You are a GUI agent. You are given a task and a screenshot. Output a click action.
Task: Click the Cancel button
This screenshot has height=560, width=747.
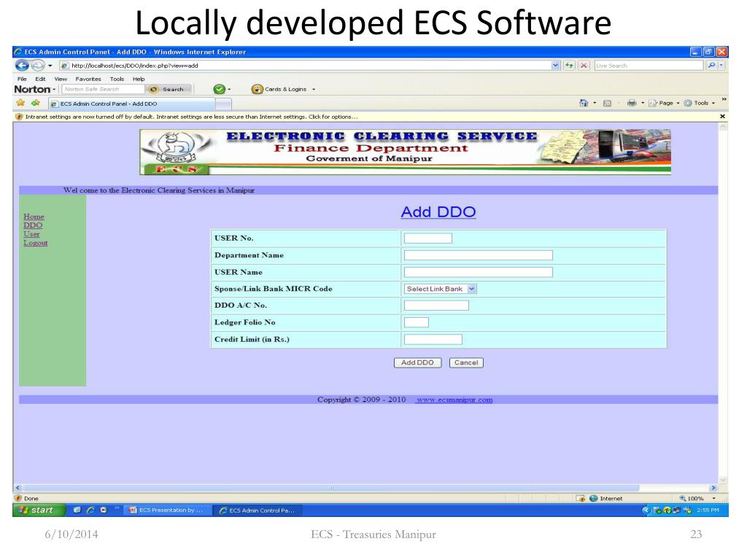pyautogui.click(x=466, y=363)
